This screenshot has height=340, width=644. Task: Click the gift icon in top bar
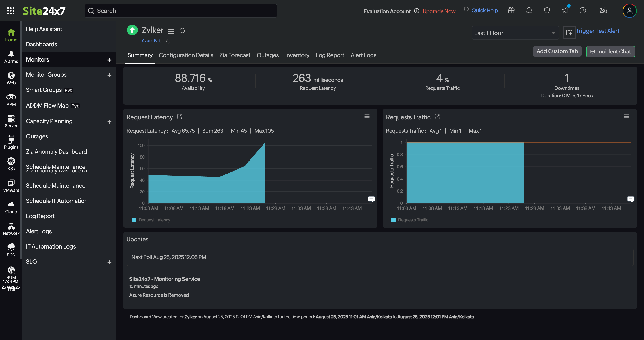coord(511,10)
